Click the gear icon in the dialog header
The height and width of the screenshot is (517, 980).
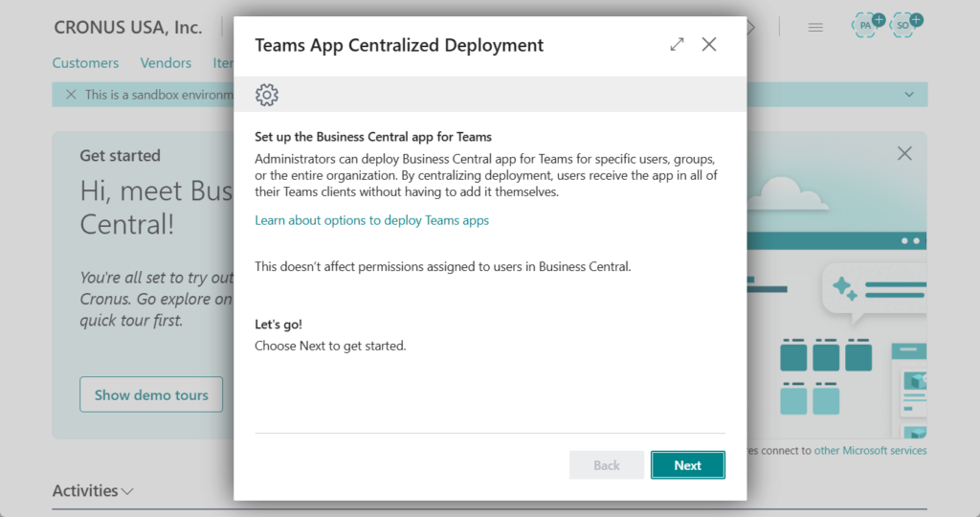267,94
